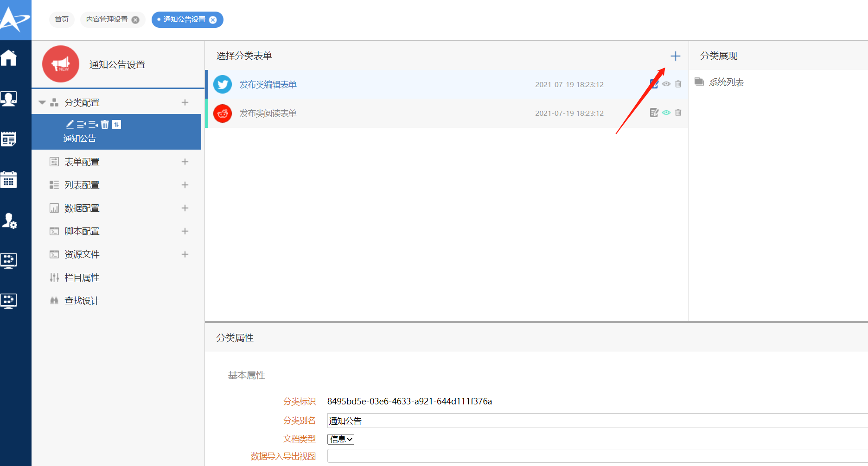This screenshot has height=466, width=868.
Task: Click the Reddit icon of 发布类阅读表单
Action: coord(223,113)
